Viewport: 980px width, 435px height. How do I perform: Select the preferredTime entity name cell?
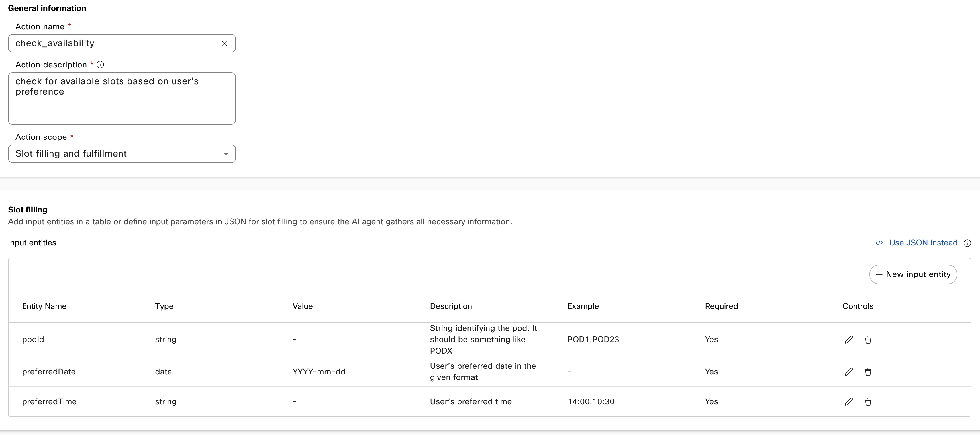coord(49,401)
